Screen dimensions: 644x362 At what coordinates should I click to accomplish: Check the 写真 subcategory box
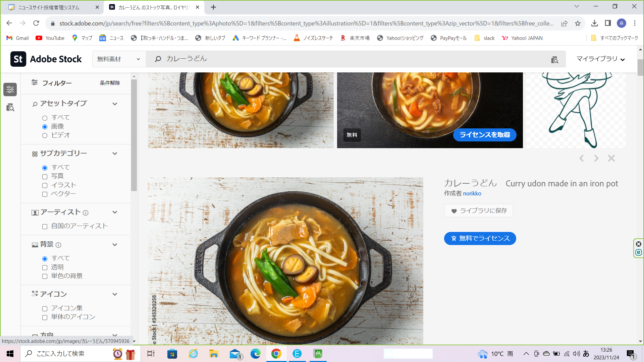click(45, 177)
